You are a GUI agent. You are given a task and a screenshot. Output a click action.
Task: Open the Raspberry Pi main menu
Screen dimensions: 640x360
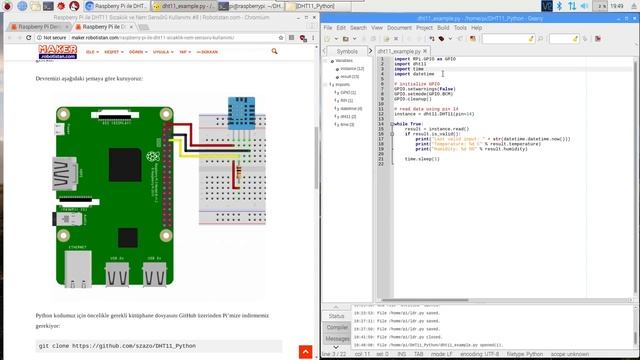(7, 6)
